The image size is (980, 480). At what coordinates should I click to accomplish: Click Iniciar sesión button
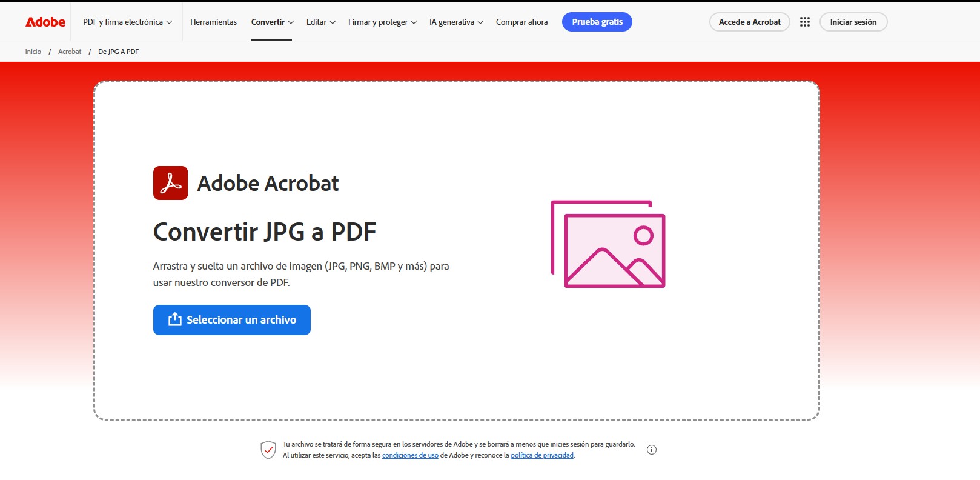coord(853,22)
